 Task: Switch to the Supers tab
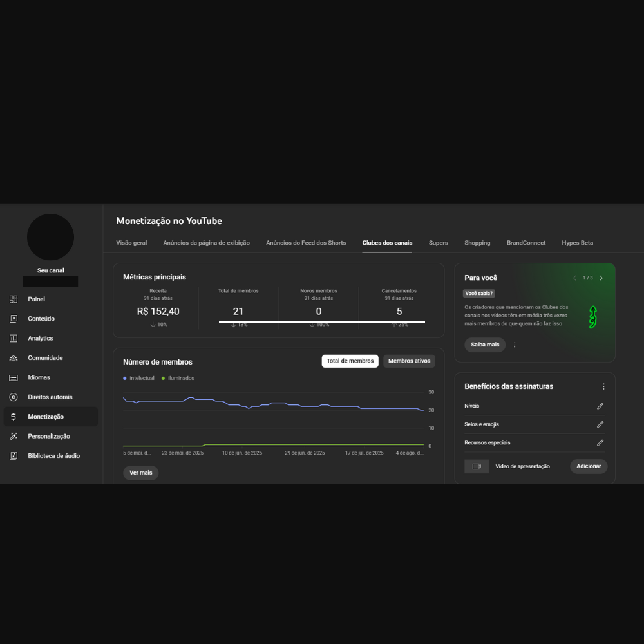coord(438,243)
